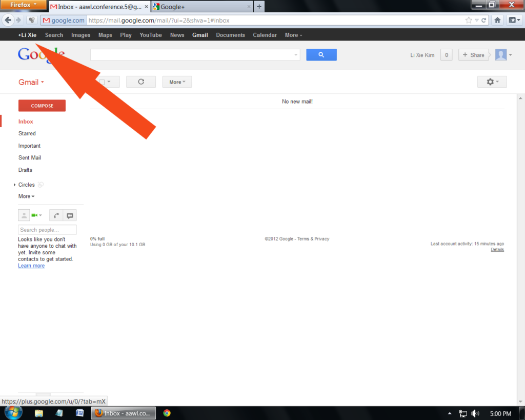Click the chat bubble icon
The height and width of the screenshot is (420, 525).
(x=70, y=215)
